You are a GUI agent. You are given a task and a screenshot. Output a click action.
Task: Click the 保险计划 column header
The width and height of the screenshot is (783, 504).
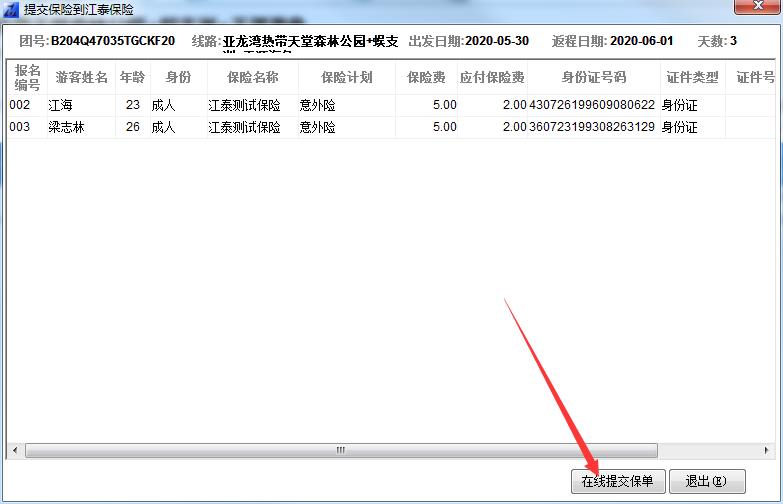[x=346, y=77]
